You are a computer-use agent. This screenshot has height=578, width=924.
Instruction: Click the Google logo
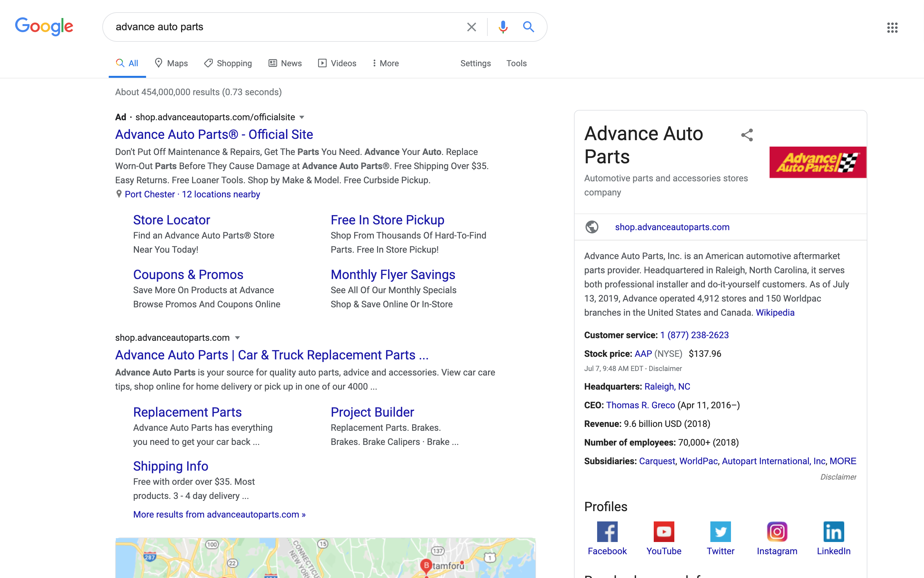(x=44, y=26)
